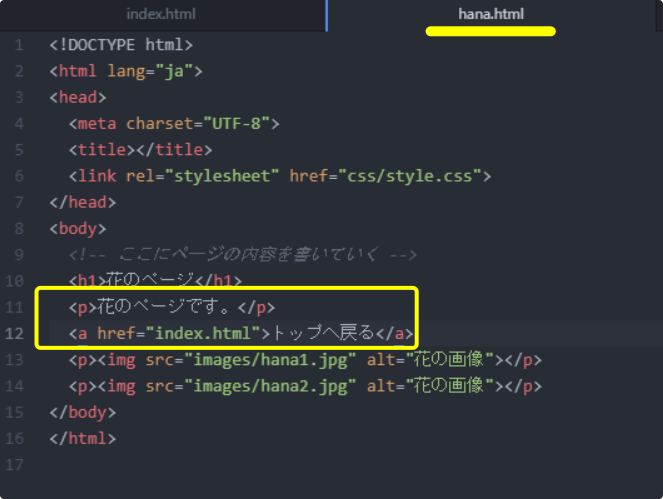The height and width of the screenshot is (499, 663).
Task: Select the hana.html tab
Action: 491,14
